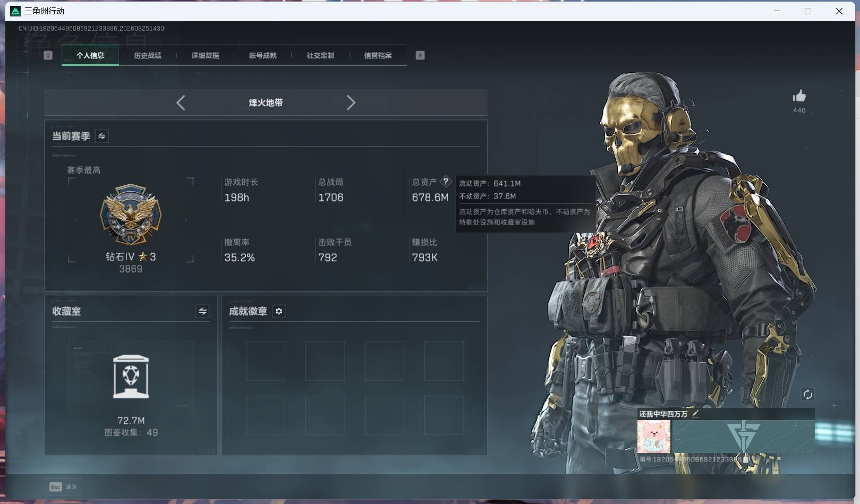Open 成就徽章 settings gear
860x504 pixels.
(x=279, y=311)
